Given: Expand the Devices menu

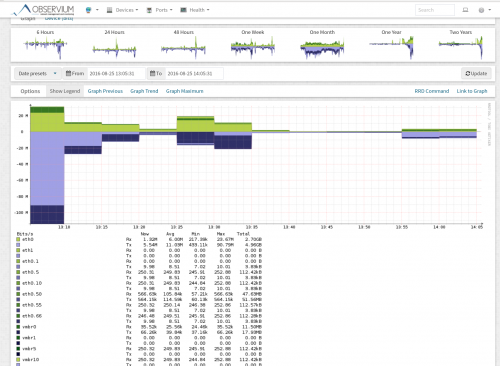Looking at the screenshot, I should (x=122, y=10).
